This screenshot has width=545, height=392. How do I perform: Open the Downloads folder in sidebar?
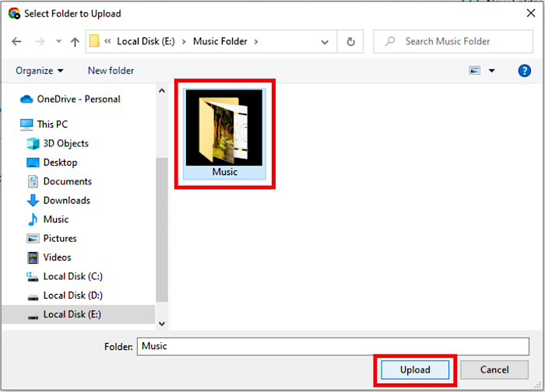click(66, 200)
